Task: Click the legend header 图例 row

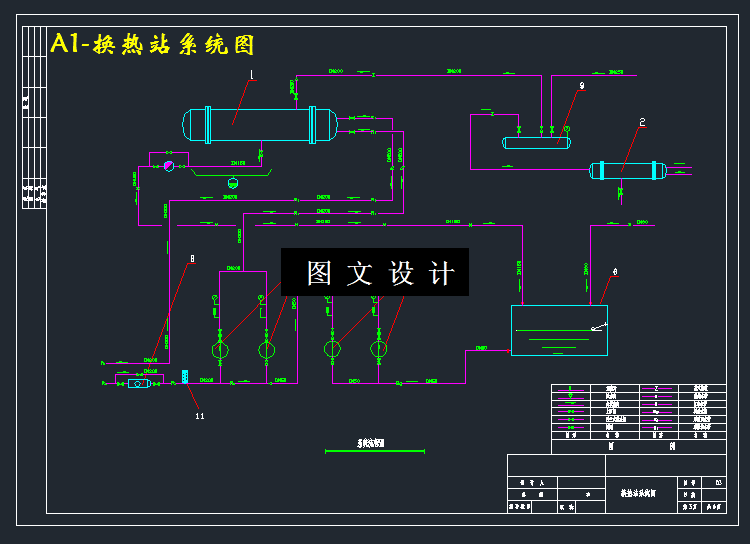Action: coord(639,446)
